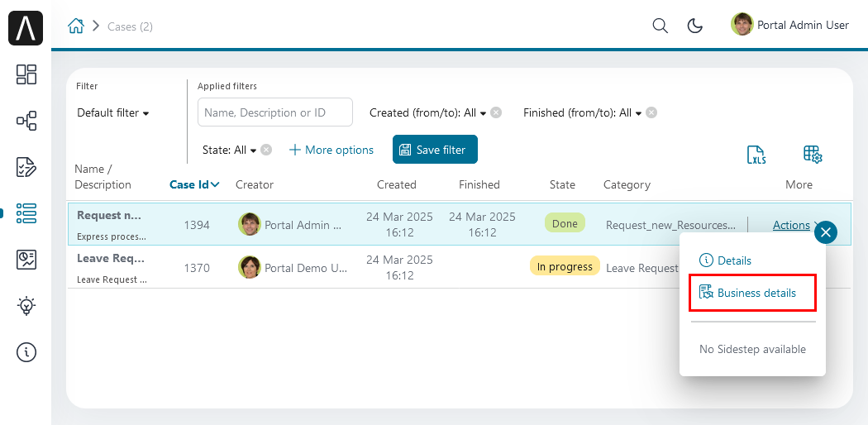This screenshot has height=425, width=868.
Task: Select Business details from actions menu
Action: [752, 293]
